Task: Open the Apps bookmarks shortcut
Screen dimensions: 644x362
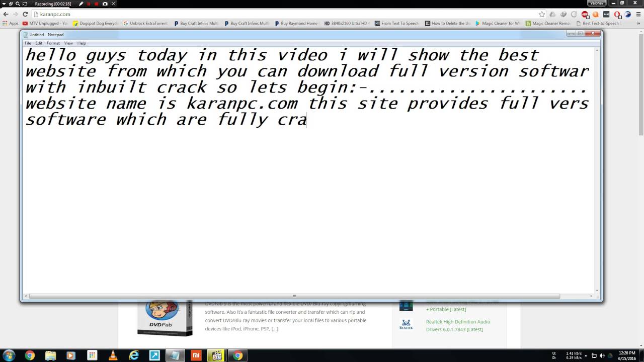Action: click(11, 23)
